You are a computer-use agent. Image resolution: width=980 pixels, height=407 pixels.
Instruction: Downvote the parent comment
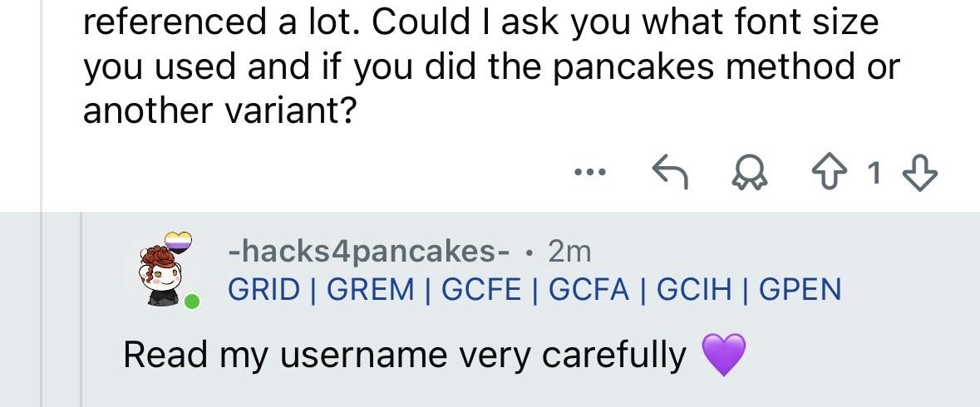(x=920, y=173)
